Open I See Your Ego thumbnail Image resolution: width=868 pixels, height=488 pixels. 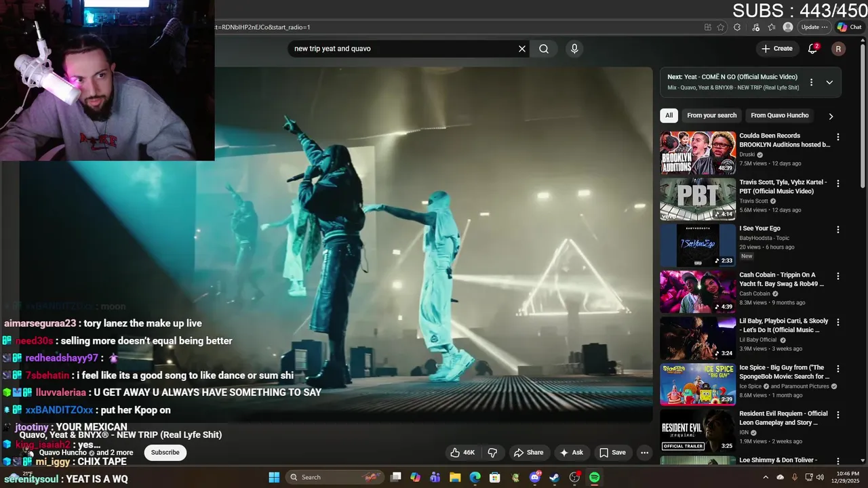[698, 245]
